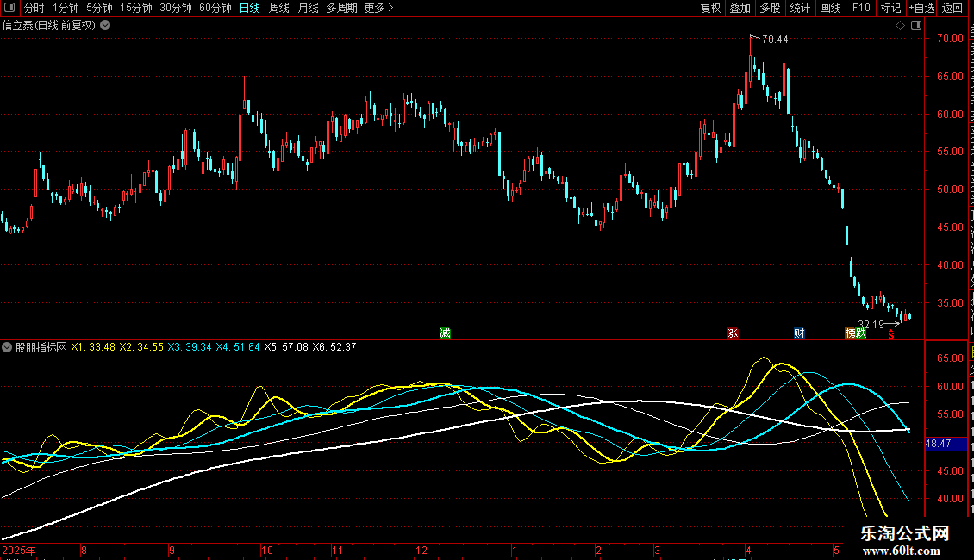This screenshot has width=974, height=560.
Task: Activate the 画线 drawing tool
Action: point(830,8)
